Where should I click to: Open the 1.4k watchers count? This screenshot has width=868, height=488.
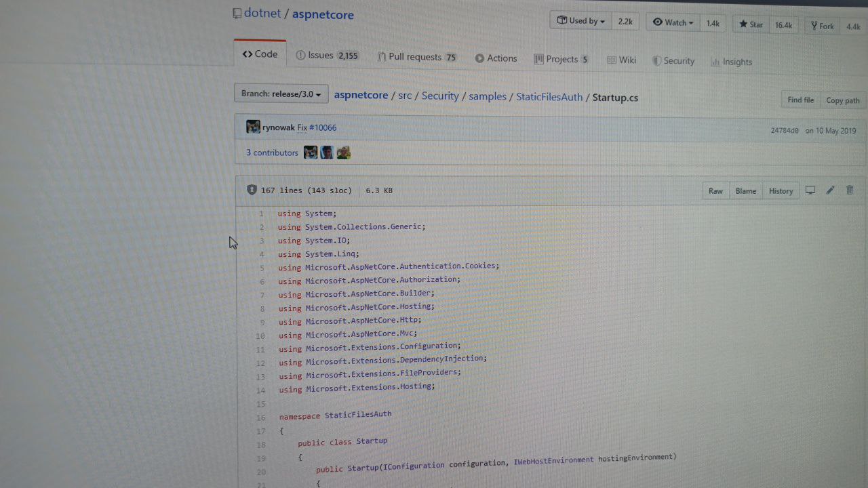[713, 23]
